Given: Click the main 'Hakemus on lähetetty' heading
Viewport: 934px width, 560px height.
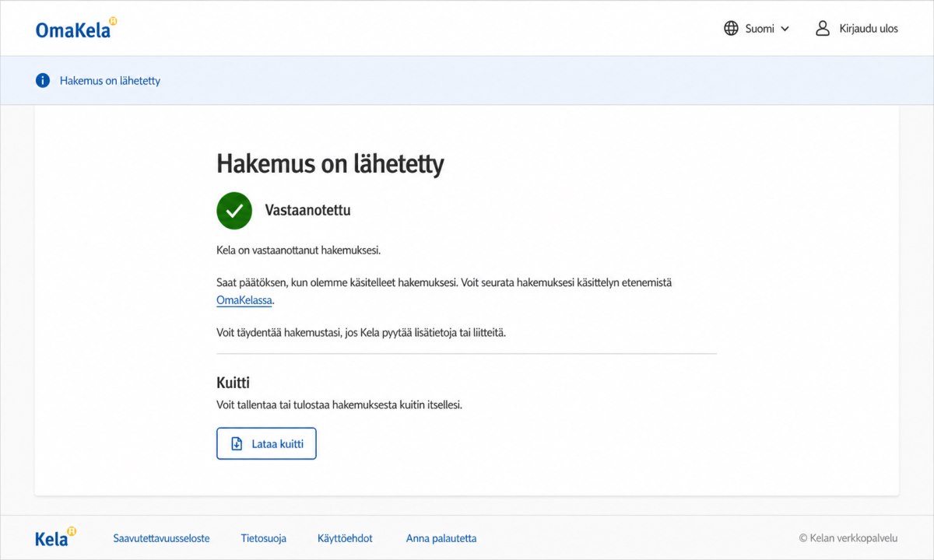Looking at the screenshot, I should click(330, 164).
